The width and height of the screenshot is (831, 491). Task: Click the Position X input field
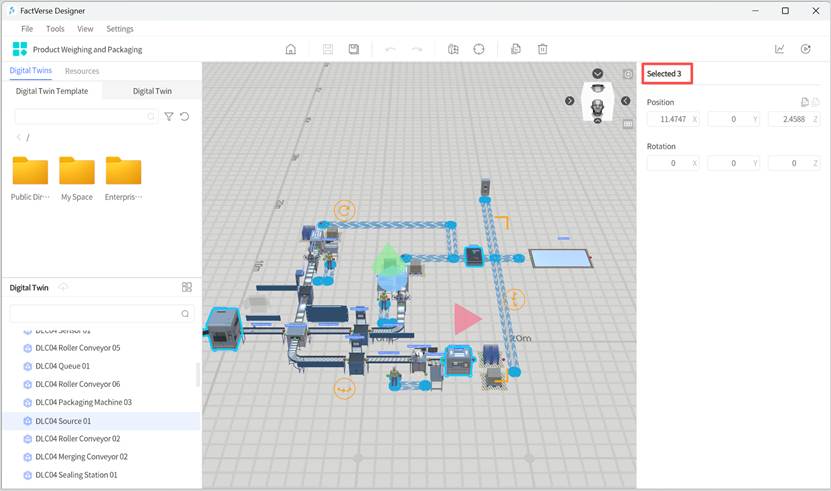tap(673, 119)
